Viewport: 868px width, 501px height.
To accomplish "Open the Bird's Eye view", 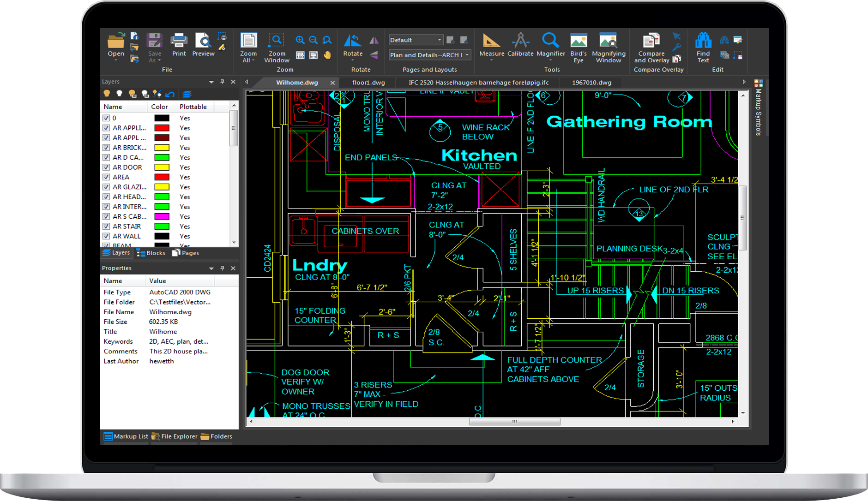I will click(x=579, y=40).
